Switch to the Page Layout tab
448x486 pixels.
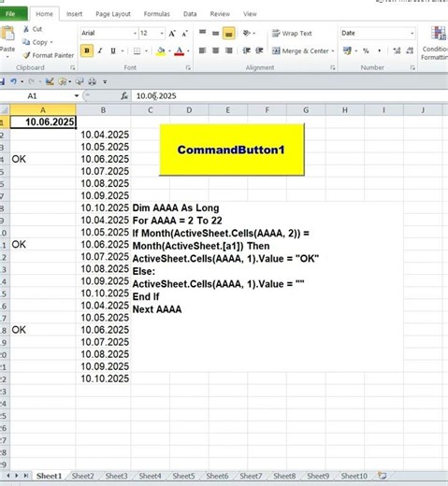tap(113, 14)
